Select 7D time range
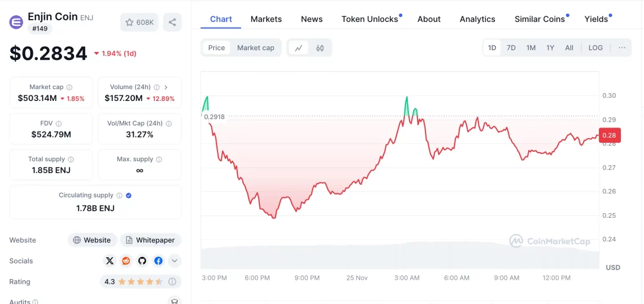Viewport: 644px width, 304px height. (511, 47)
